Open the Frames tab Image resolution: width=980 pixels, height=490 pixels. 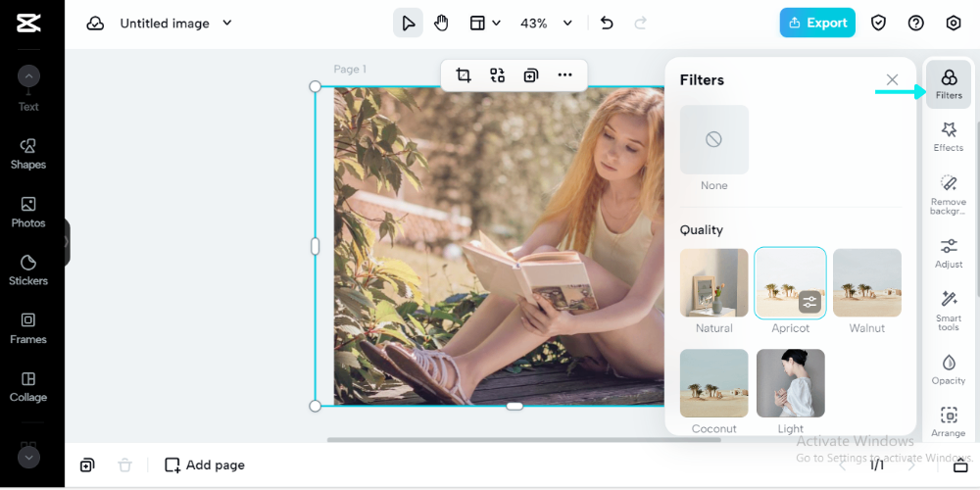[x=28, y=327]
